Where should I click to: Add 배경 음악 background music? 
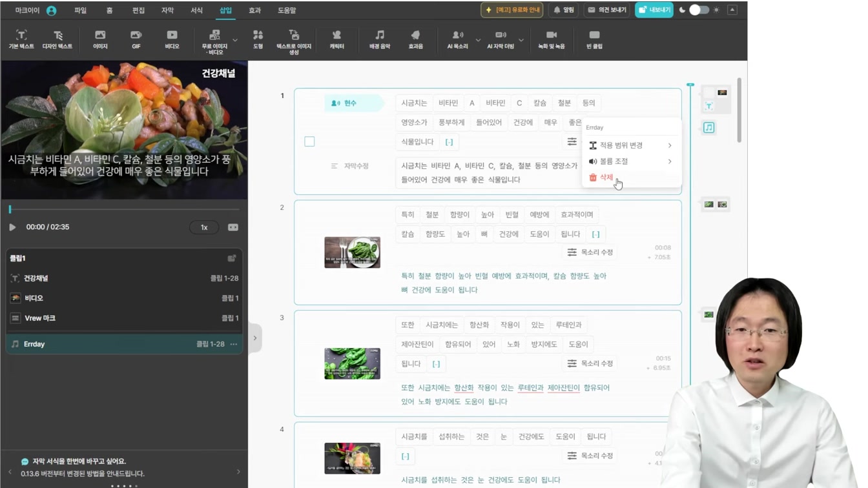tap(380, 39)
